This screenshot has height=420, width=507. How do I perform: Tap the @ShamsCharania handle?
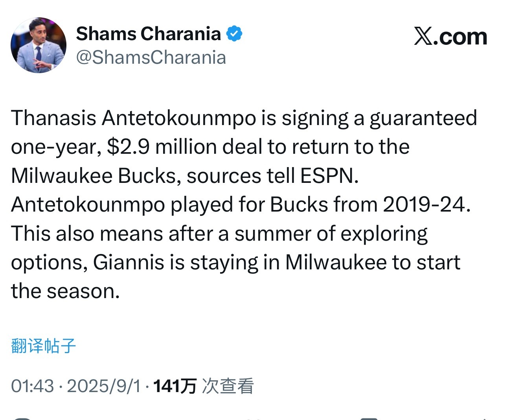(151, 57)
